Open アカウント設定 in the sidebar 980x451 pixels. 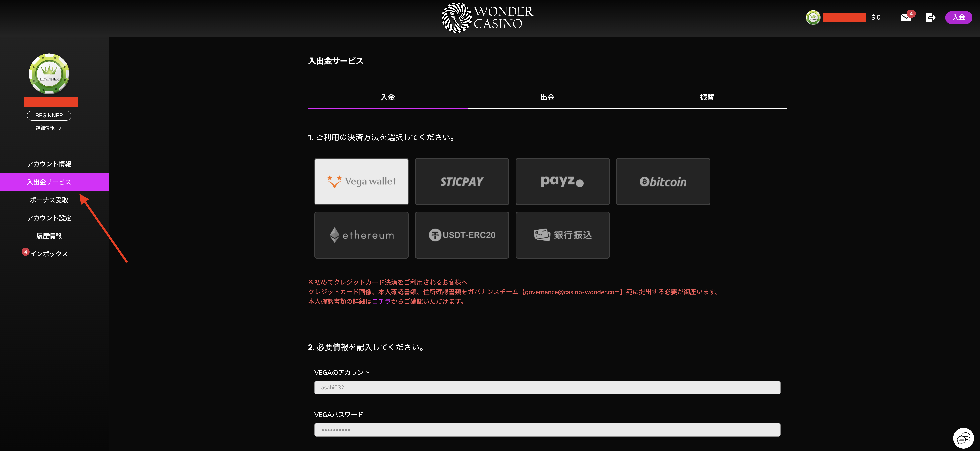coord(49,218)
